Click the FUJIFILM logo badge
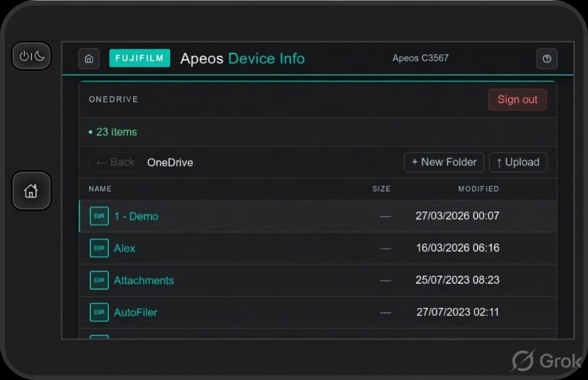Image resolution: width=588 pixels, height=380 pixels. point(140,58)
